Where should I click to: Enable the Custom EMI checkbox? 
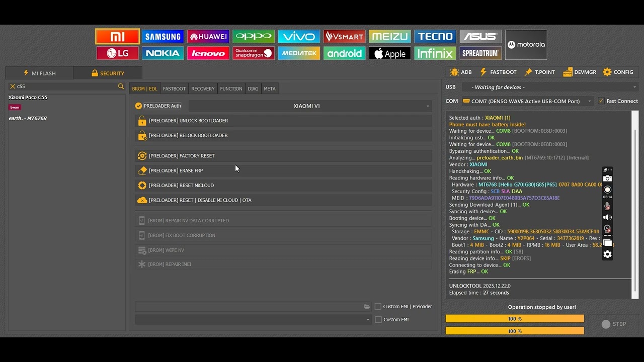378,320
